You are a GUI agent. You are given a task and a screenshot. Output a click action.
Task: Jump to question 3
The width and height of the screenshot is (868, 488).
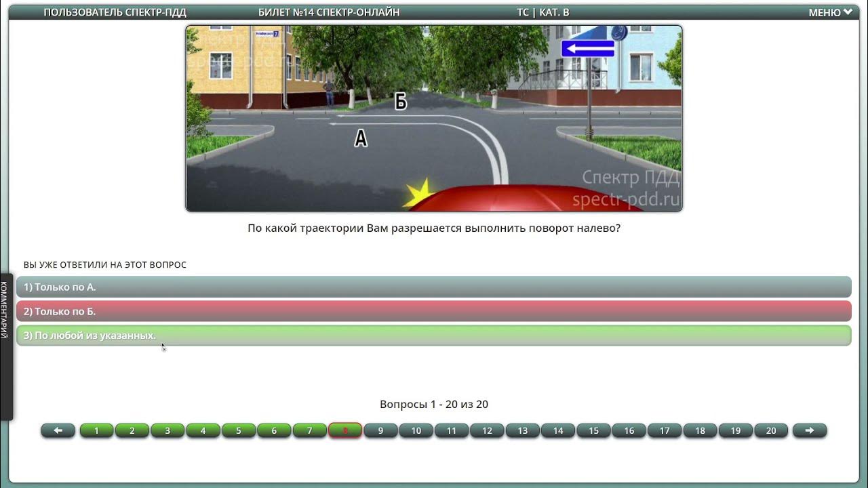pos(167,430)
